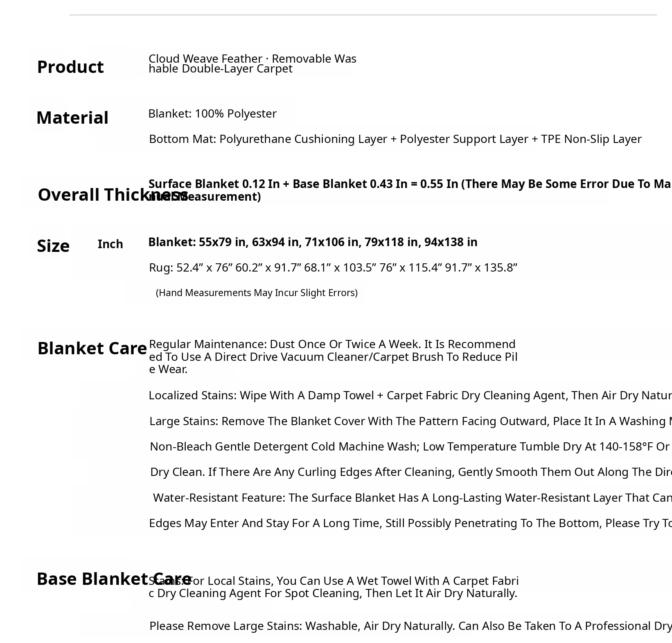This screenshot has height=643, width=672.
Task: Click the Rug dimensions line starting 52.4”
Action: pyautogui.click(x=333, y=267)
